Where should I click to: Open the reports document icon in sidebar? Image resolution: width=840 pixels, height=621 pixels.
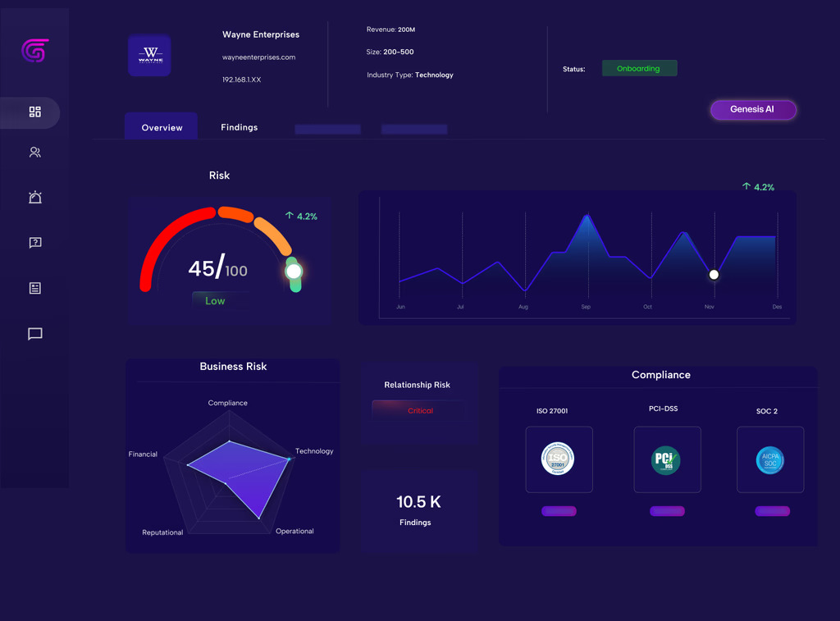pos(34,288)
